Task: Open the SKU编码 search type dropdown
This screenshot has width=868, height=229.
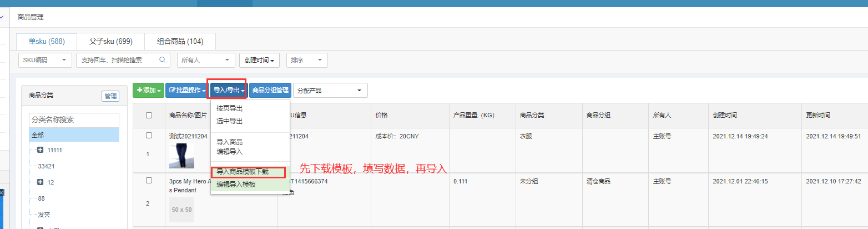Action: [45, 60]
